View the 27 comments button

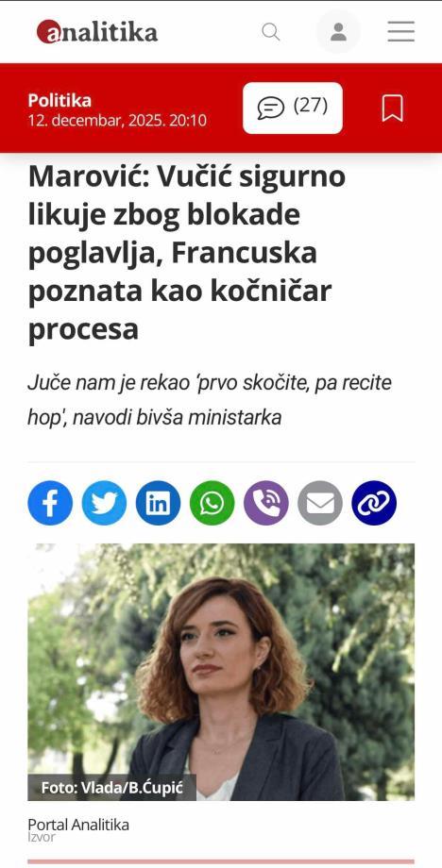click(293, 108)
